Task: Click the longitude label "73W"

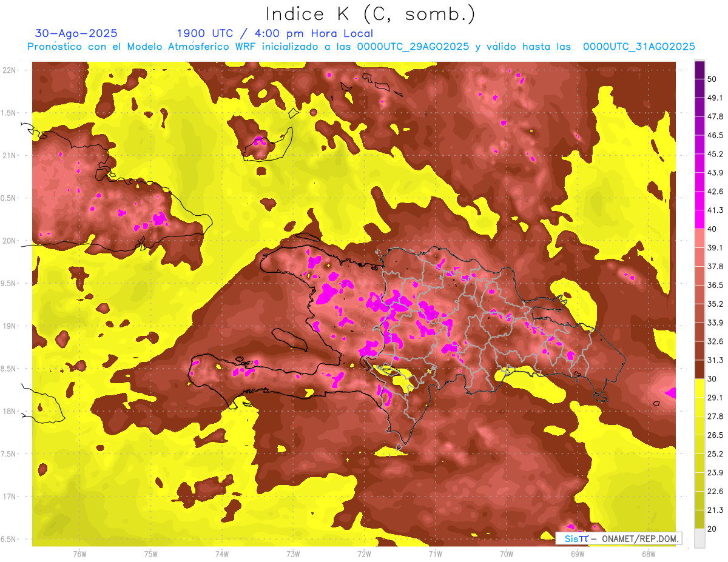Action: (293, 554)
